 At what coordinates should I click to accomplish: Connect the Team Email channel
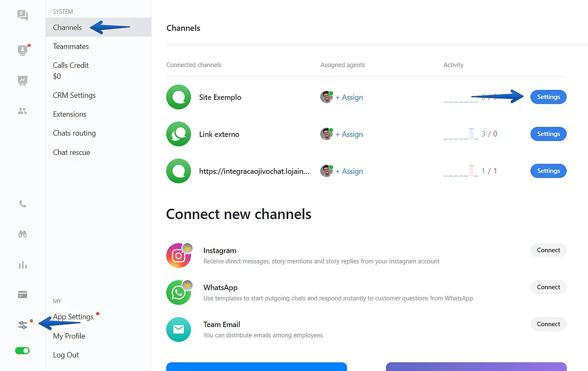coord(548,324)
